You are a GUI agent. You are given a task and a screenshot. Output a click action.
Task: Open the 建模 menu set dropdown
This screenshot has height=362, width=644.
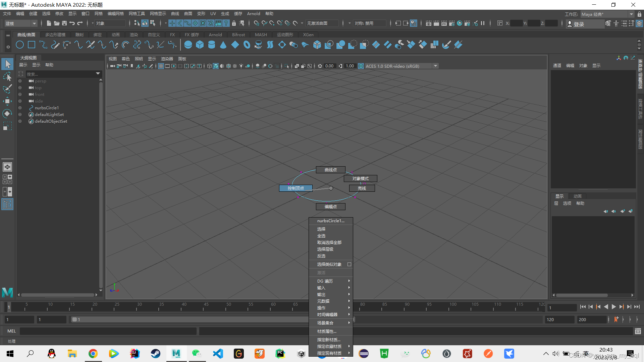click(x=21, y=23)
